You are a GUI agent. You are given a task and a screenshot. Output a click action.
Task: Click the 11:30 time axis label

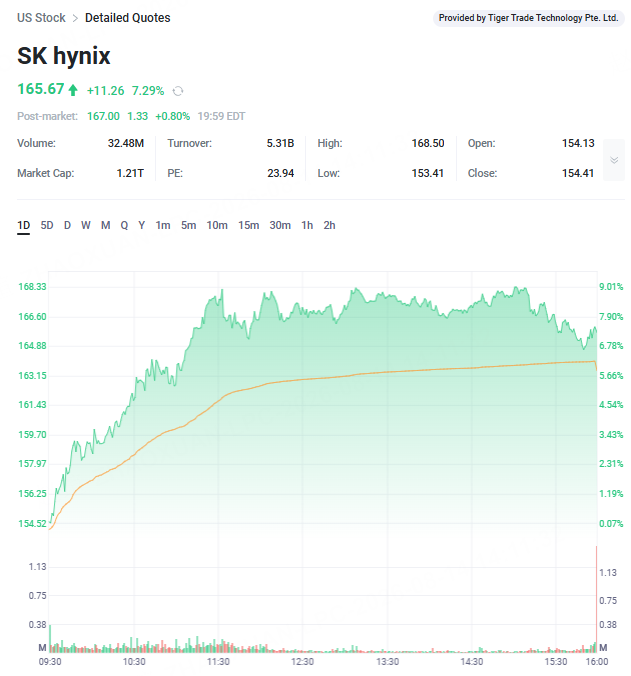[x=218, y=662]
